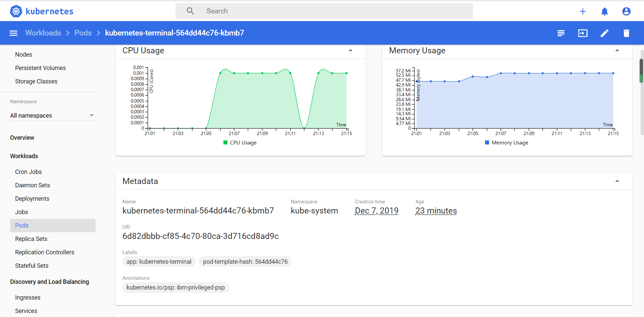Screen dimensions: 644x317
Task: Open Replica Sets in the sidebar
Action: click(x=31, y=239)
